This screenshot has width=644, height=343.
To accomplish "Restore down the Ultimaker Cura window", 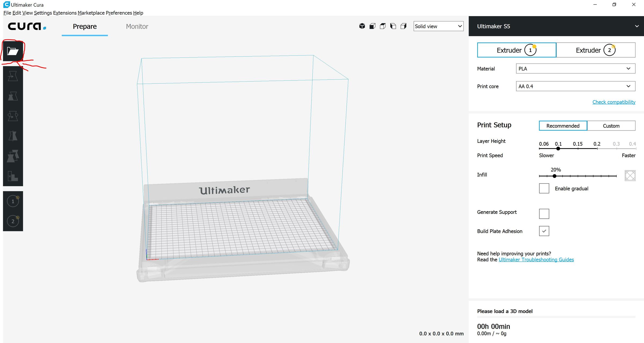I will [614, 5].
